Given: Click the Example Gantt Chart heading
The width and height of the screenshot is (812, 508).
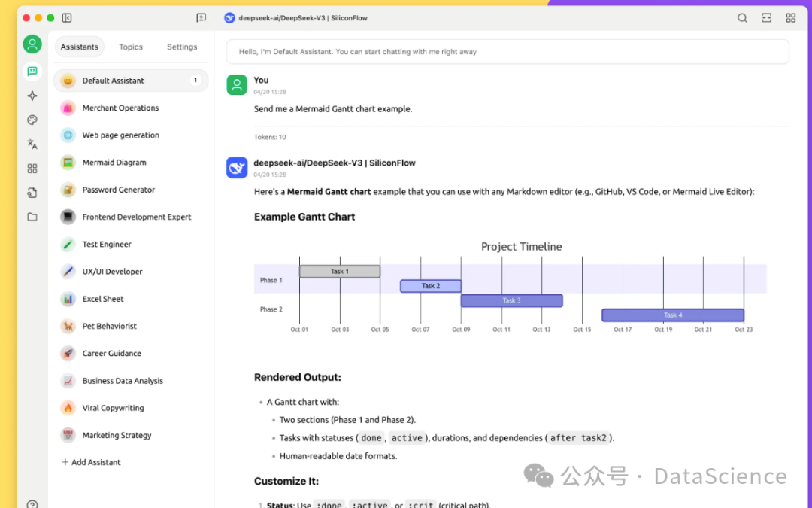Looking at the screenshot, I should [x=304, y=217].
